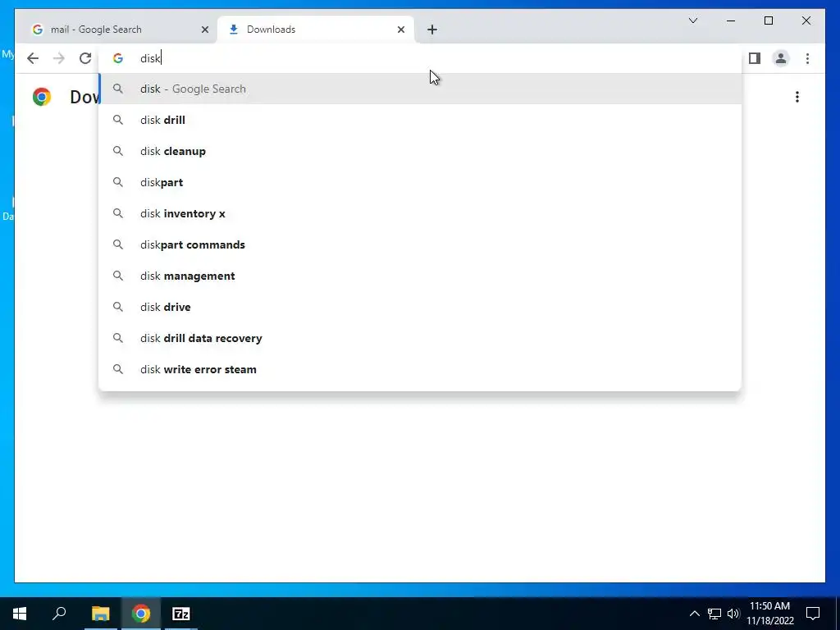840x630 pixels.
Task: Choose disk management suggestion
Action: [x=420, y=276]
